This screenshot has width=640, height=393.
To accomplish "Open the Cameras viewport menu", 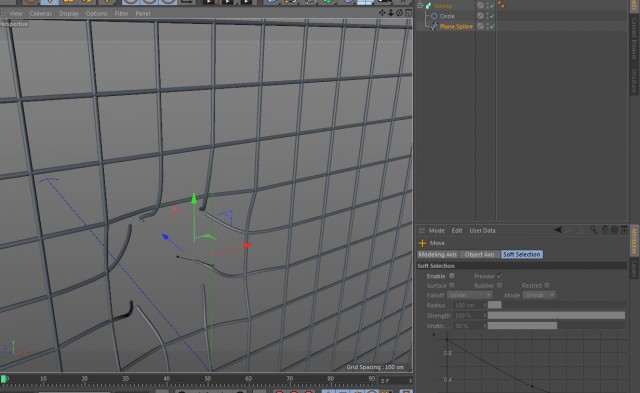I will [x=40, y=13].
